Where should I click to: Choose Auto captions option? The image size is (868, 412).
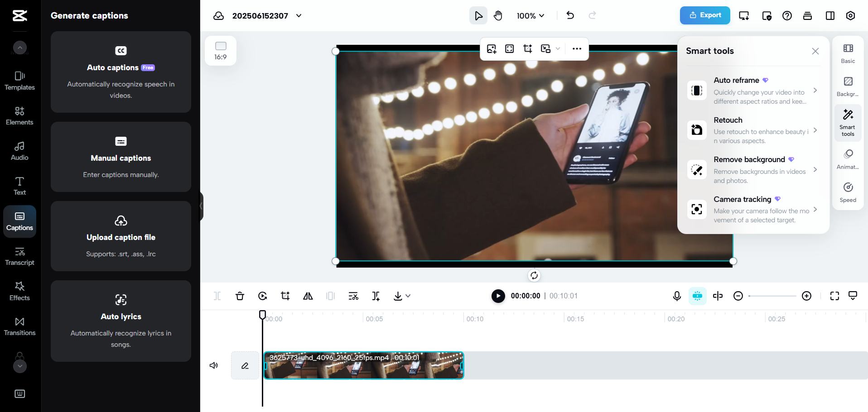click(121, 72)
